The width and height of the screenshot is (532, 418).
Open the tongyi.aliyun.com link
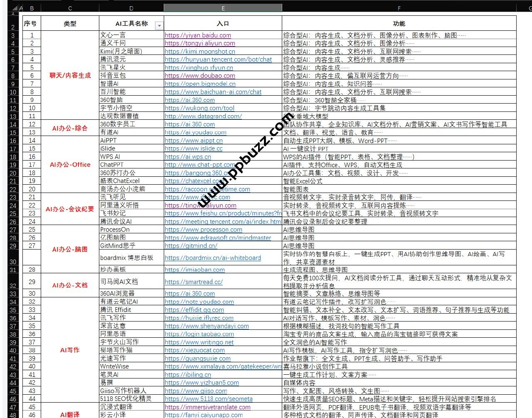click(200, 43)
